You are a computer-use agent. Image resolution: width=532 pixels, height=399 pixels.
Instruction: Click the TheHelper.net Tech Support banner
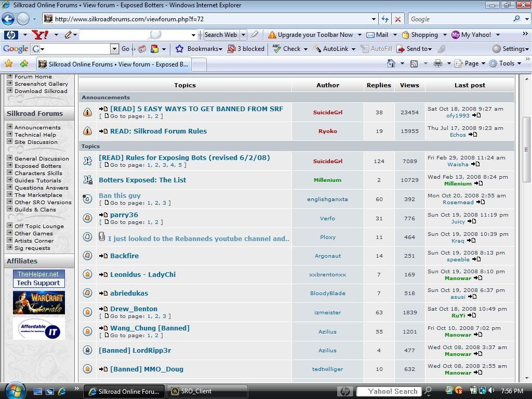(38, 278)
